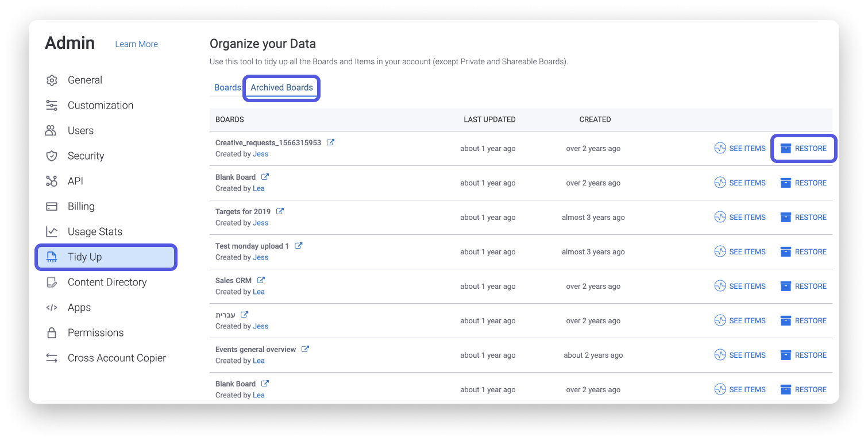Viewport: 868px width, 441px height.
Task: Restore the Sales CRM board
Action: (x=803, y=286)
